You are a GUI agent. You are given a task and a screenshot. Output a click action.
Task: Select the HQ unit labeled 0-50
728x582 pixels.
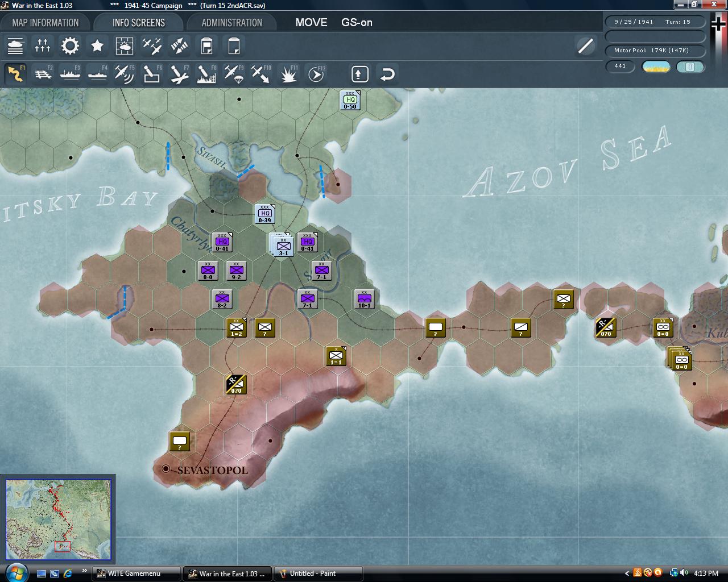[x=350, y=100]
